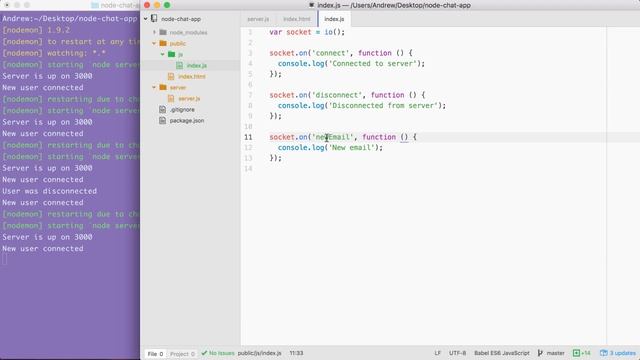Collapse the js folder arrow
This screenshot has height=360, width=640.
tap(162, 54)
